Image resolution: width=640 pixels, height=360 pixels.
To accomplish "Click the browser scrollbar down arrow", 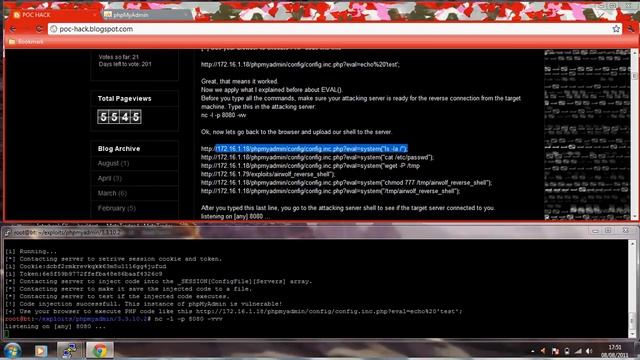I will [634, 217].
